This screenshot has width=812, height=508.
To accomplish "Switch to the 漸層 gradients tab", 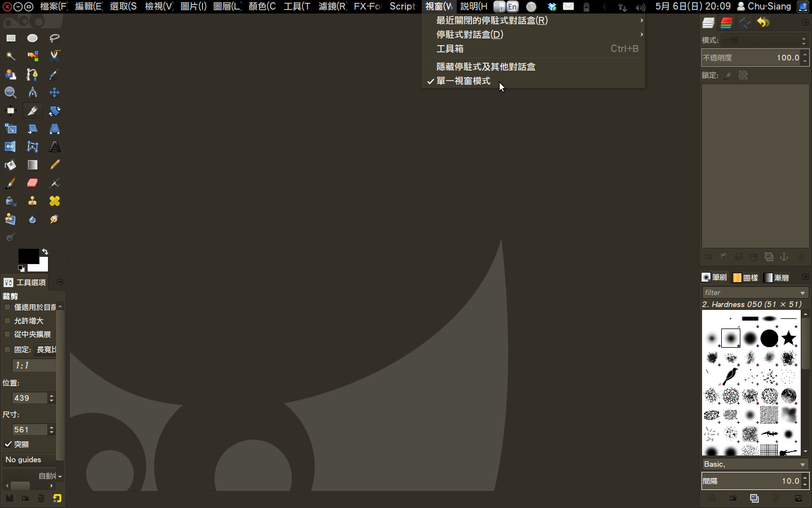I will tap(776, 278).
